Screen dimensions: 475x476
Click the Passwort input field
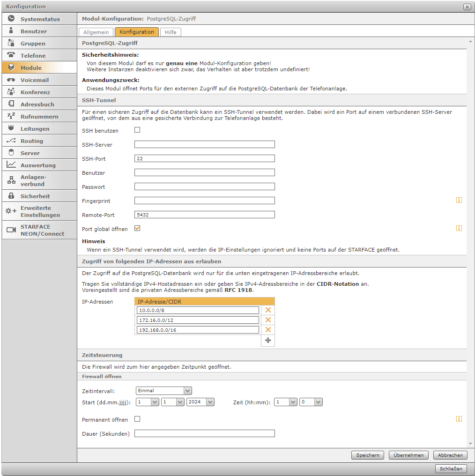click(205, 186)
